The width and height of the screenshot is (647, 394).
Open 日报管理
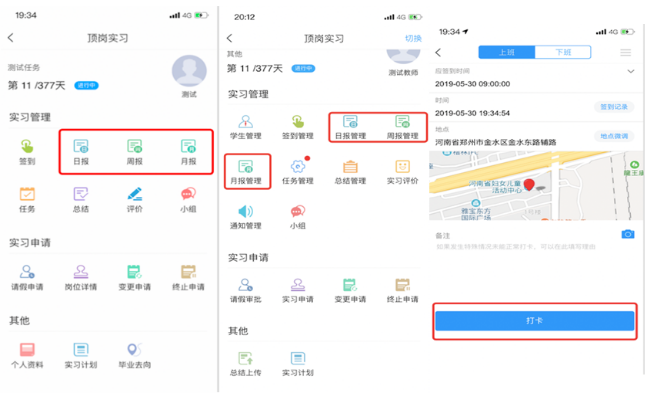(350, 127)
